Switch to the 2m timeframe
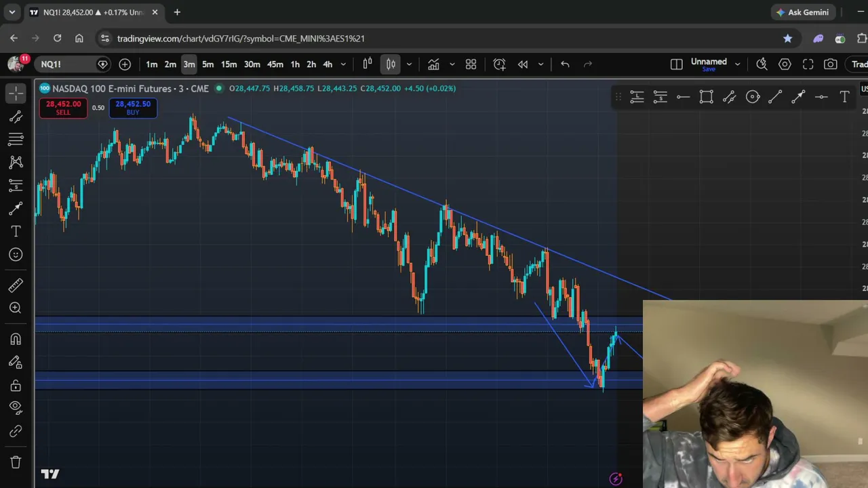This screenshot has height=488, width=868. coord(170,64)
